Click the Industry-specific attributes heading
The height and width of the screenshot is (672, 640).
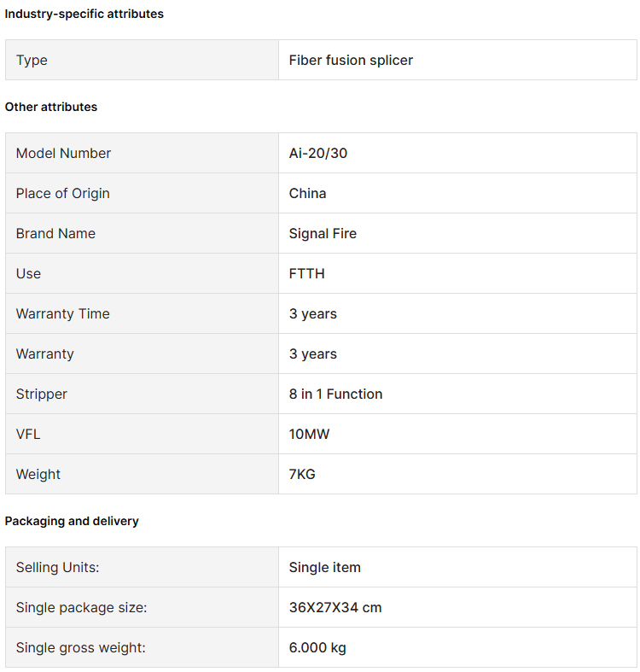click(x=84, y=14)
